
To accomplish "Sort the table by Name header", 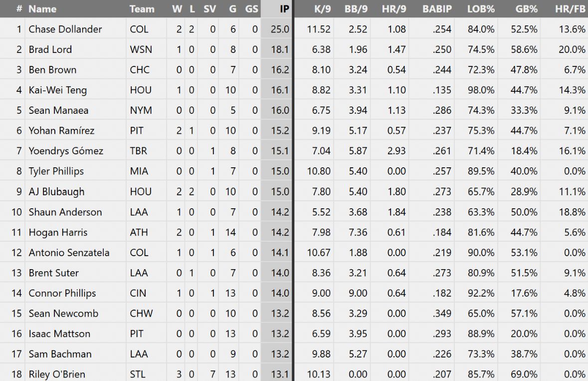I will pos(42,9).
